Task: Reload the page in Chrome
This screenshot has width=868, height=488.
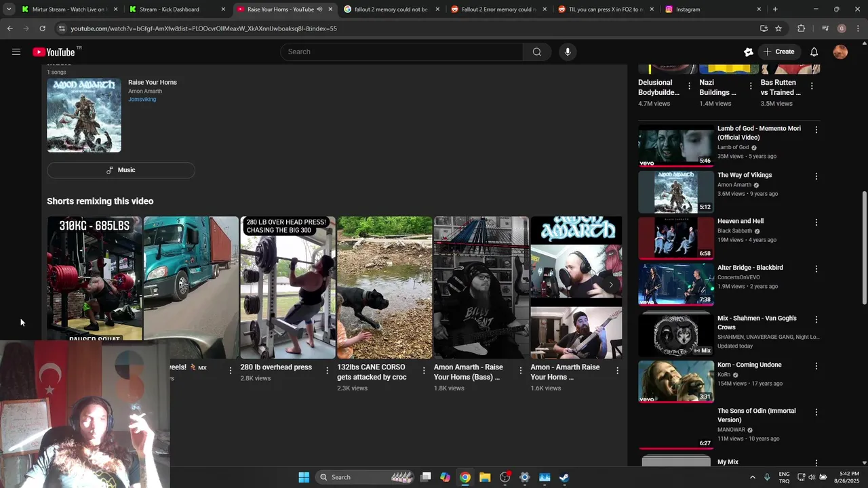Action: point(42,28)
